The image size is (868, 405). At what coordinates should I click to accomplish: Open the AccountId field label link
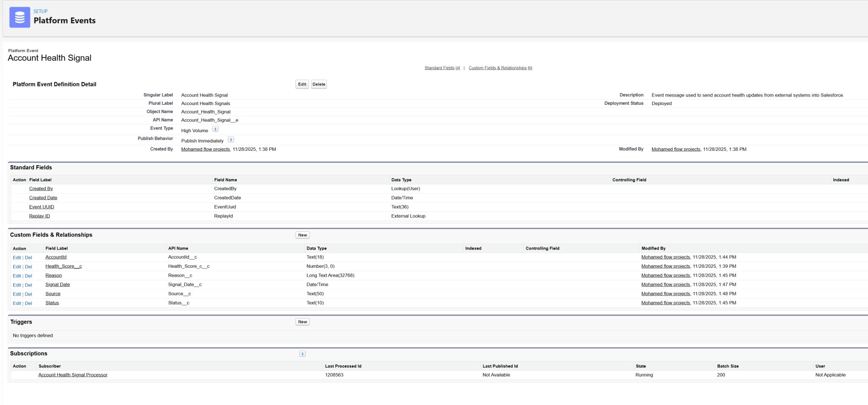56,257
